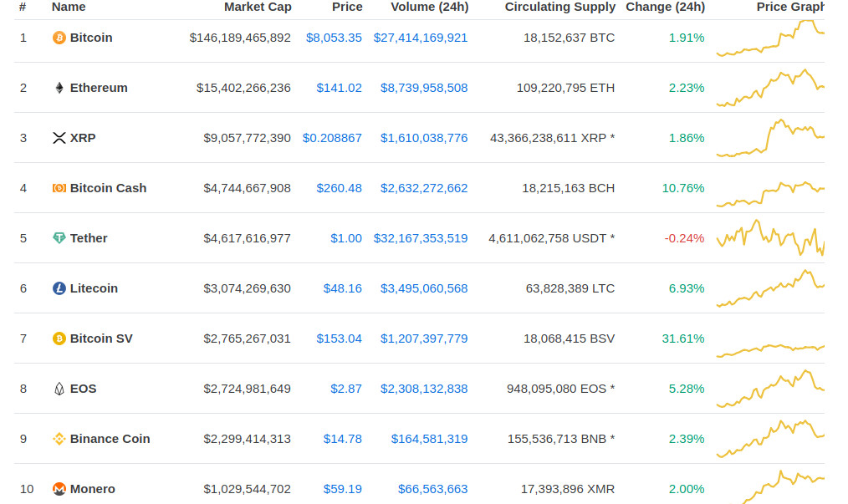Open Binance Coin volume $164,581,319
This screenshot has width=848, height=504.
point(429,439)
